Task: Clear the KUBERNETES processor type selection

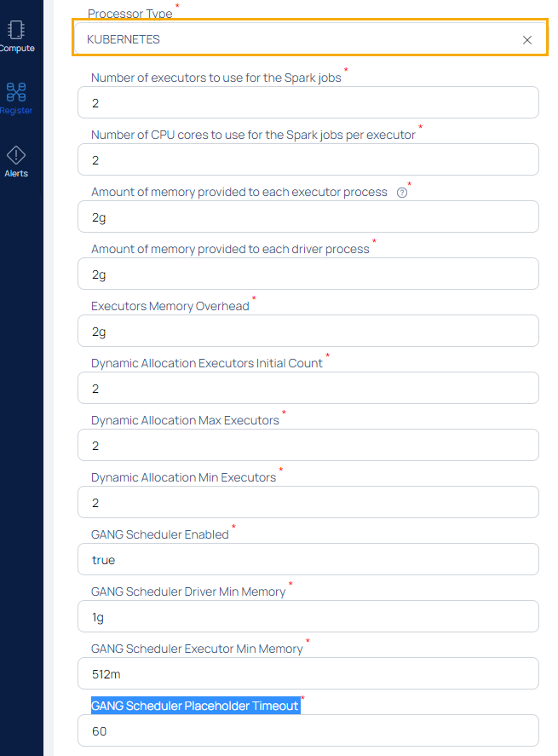Action: coord(527,40)
